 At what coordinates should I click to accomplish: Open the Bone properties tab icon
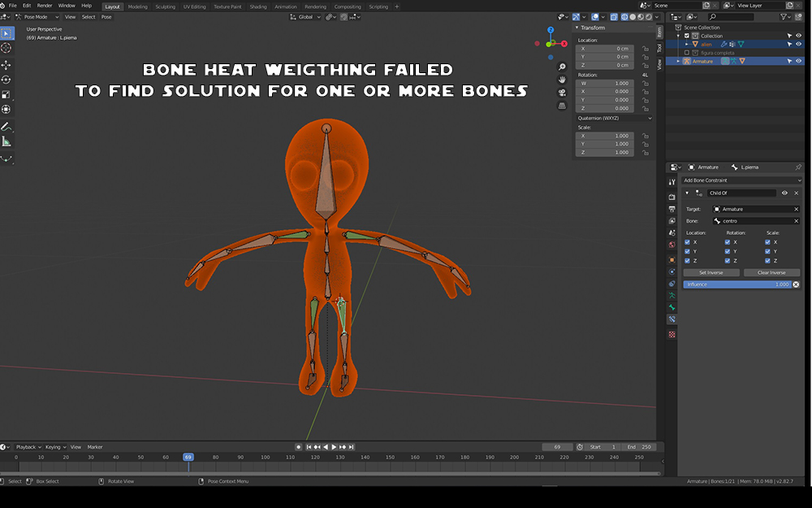[672, 307]
